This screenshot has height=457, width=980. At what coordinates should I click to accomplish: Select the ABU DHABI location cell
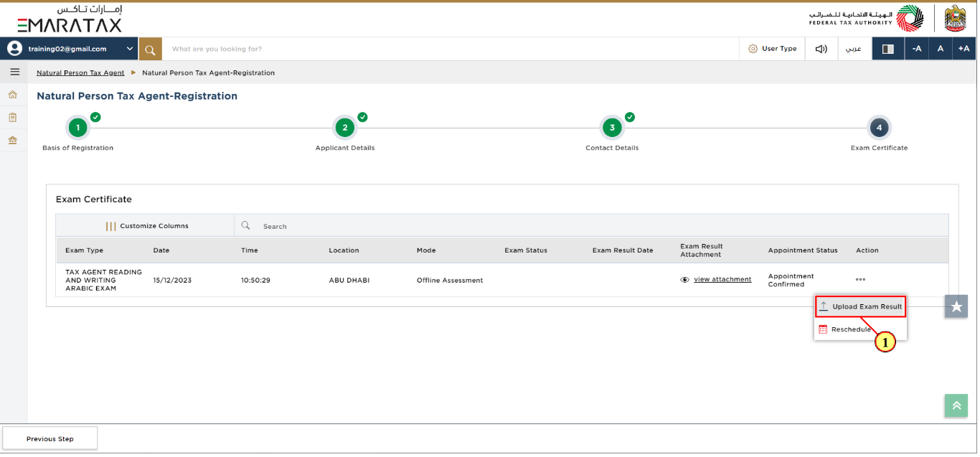click(x=349, y=281)
